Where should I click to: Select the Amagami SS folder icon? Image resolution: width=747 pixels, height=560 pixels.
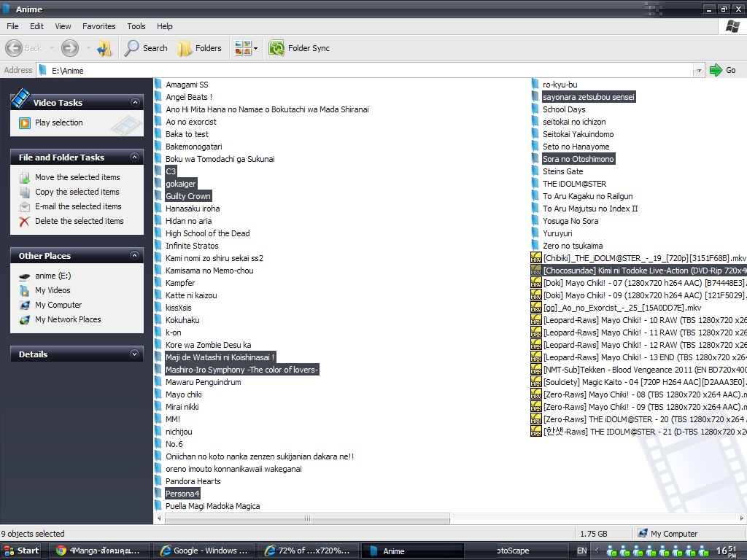click(158, 85)
